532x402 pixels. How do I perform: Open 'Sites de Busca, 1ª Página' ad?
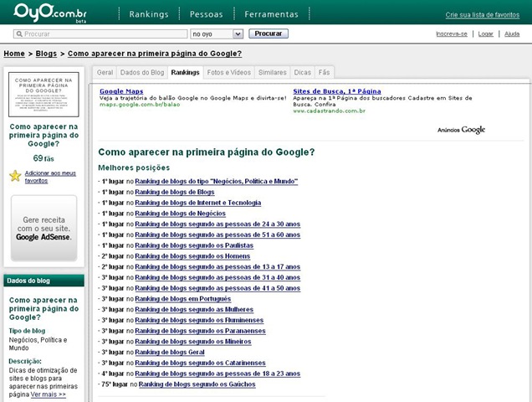337,91
